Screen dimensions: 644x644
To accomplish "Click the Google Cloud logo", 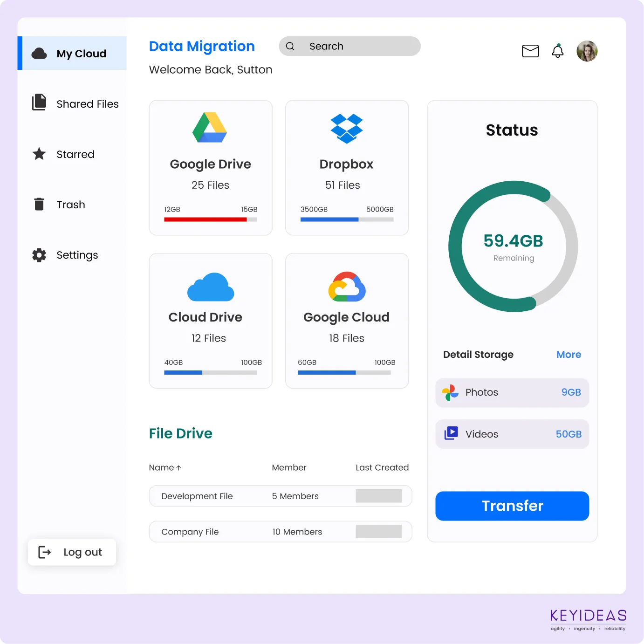I will coord(347,287).
